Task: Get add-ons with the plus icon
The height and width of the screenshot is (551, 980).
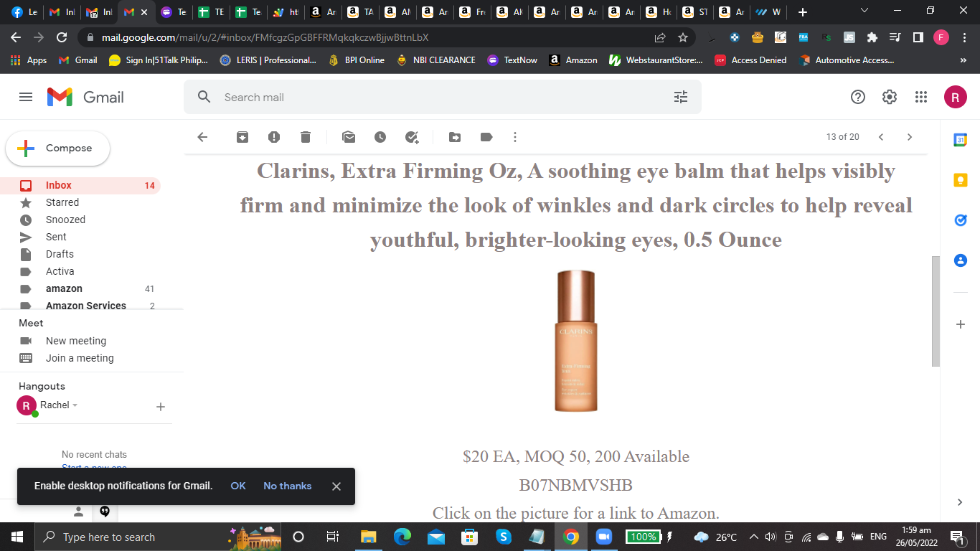Action: tap(961, 324)
